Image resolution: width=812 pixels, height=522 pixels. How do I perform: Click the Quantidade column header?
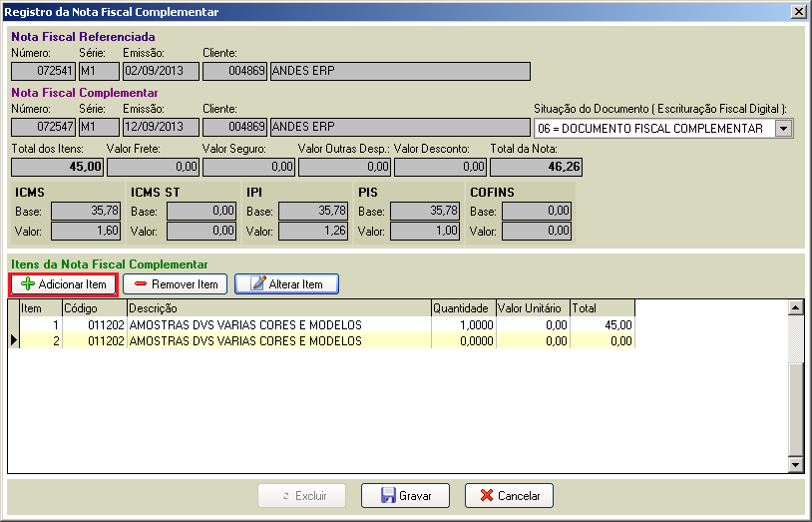click(464, 308)
